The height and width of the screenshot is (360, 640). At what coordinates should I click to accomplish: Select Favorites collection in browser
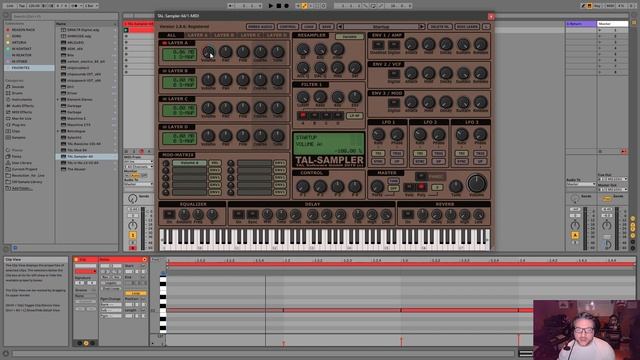tap(29, 68)
